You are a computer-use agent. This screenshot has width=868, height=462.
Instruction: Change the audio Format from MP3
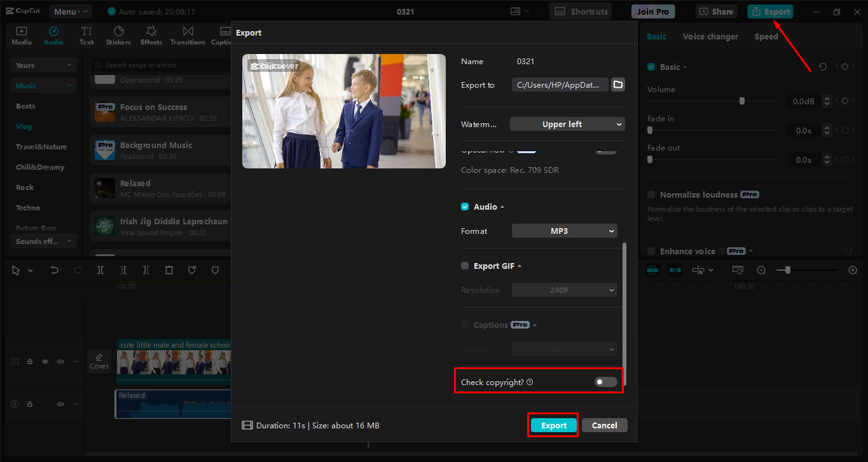coord(563,231)
